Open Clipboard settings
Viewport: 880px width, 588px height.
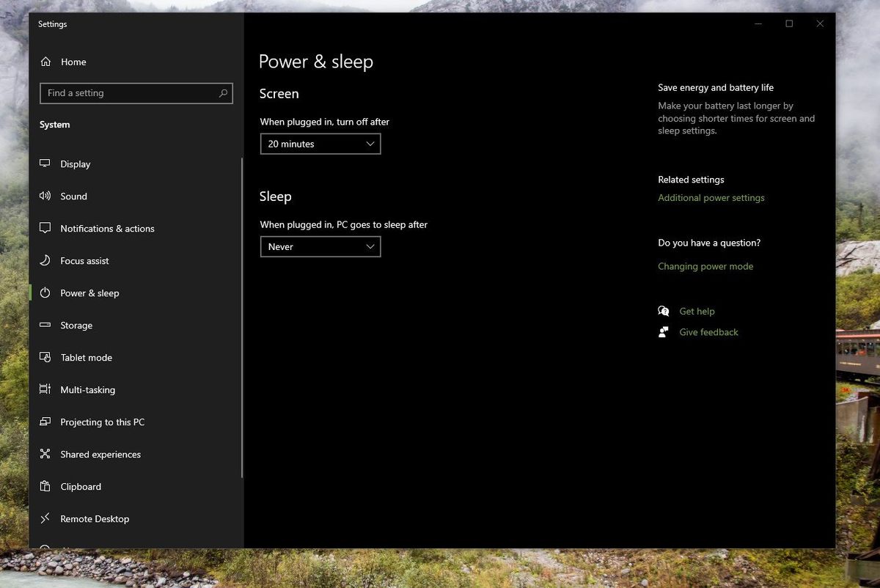tap(81, 486)
